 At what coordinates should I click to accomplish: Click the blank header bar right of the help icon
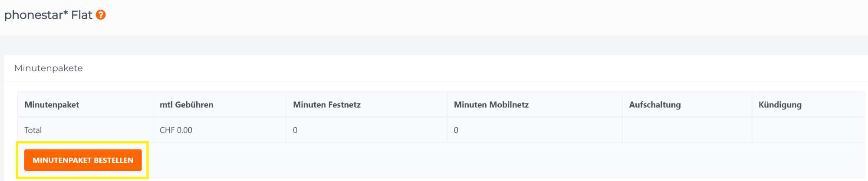point(486,17)
